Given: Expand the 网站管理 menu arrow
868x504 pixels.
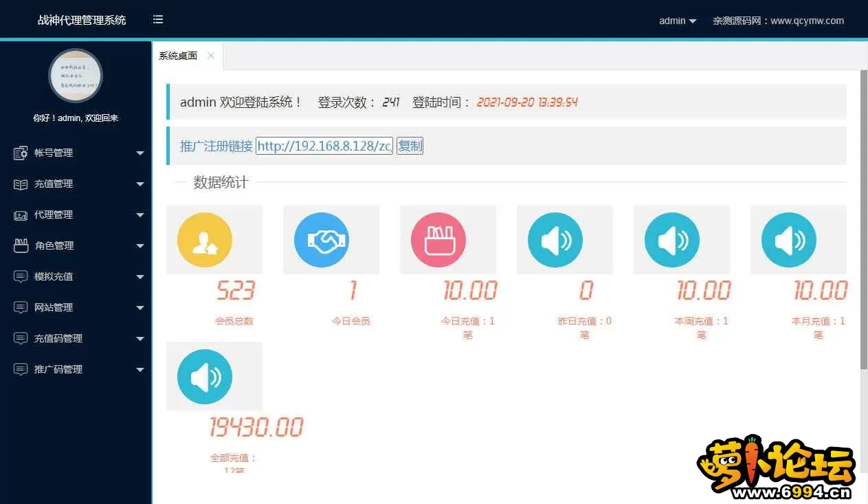Looking at the screenshot, I should point(140,308).
